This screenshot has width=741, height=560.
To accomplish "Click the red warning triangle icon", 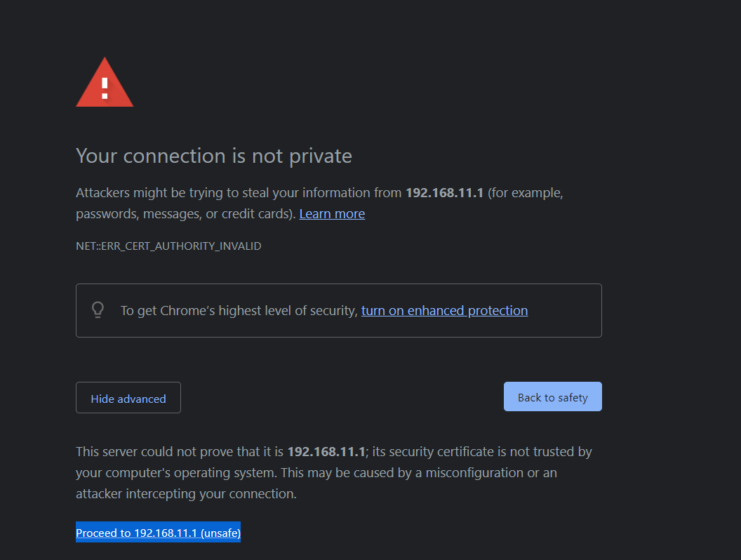I will point(105,85).
